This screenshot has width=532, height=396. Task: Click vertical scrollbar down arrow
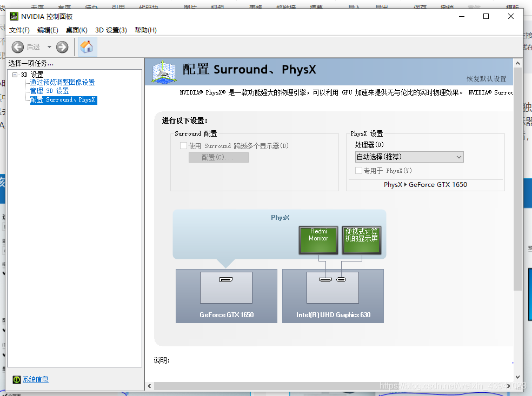pos(517,377)
